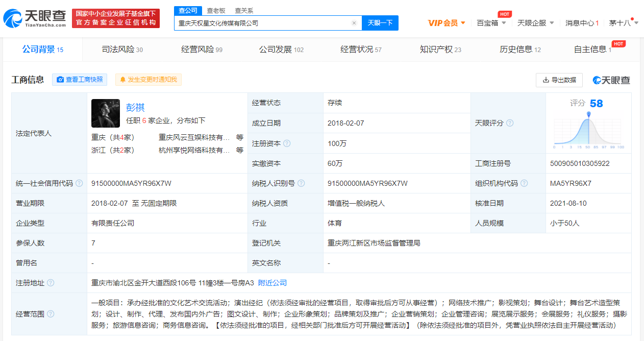The height and width of the screenshot is (341, 644).
Task: Click the help icon next to 组织机构代码
Action: click(x=524, y=183)
